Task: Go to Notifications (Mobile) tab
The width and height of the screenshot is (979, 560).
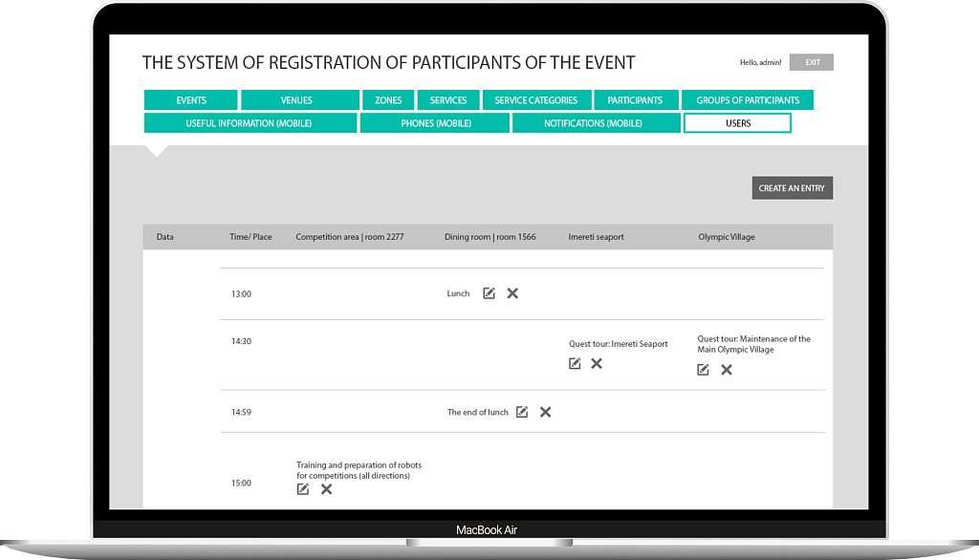Action: (597, 123)
